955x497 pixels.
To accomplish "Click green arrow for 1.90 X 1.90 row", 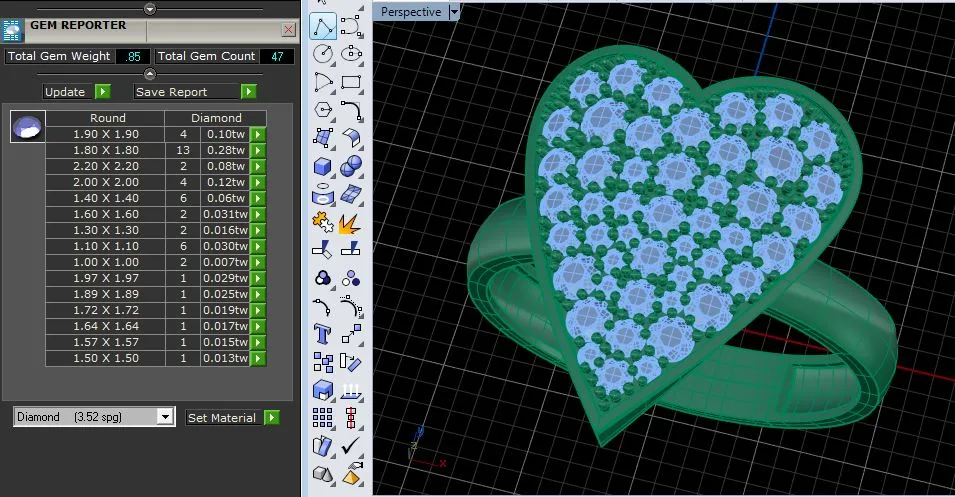I will pos(258,134).
